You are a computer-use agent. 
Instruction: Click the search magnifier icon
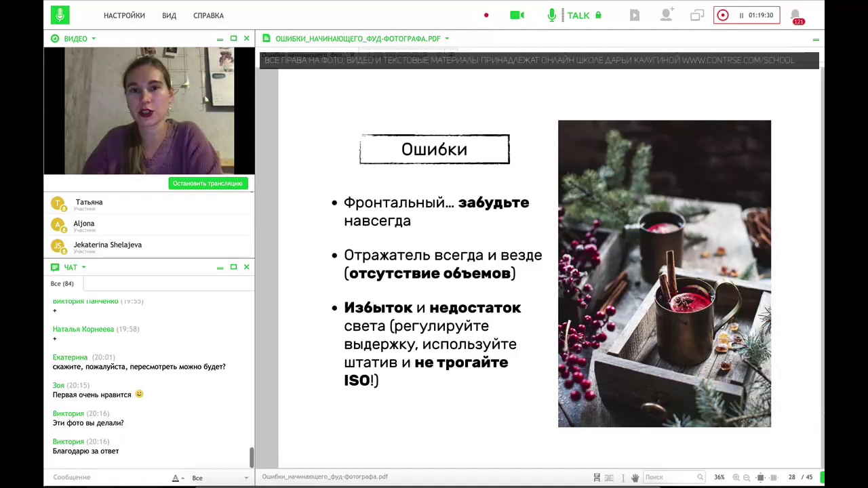[701, 477]
